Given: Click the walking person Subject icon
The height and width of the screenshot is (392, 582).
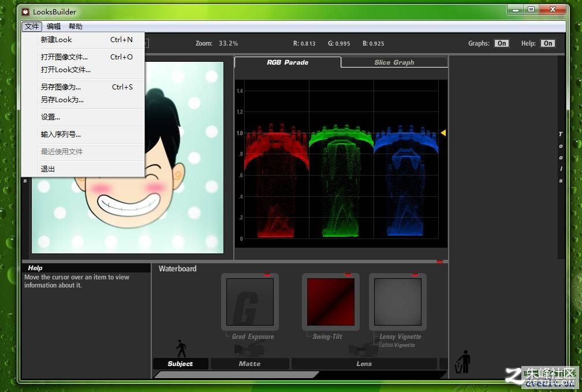Looking at the screenshot, I should (181, 349).
